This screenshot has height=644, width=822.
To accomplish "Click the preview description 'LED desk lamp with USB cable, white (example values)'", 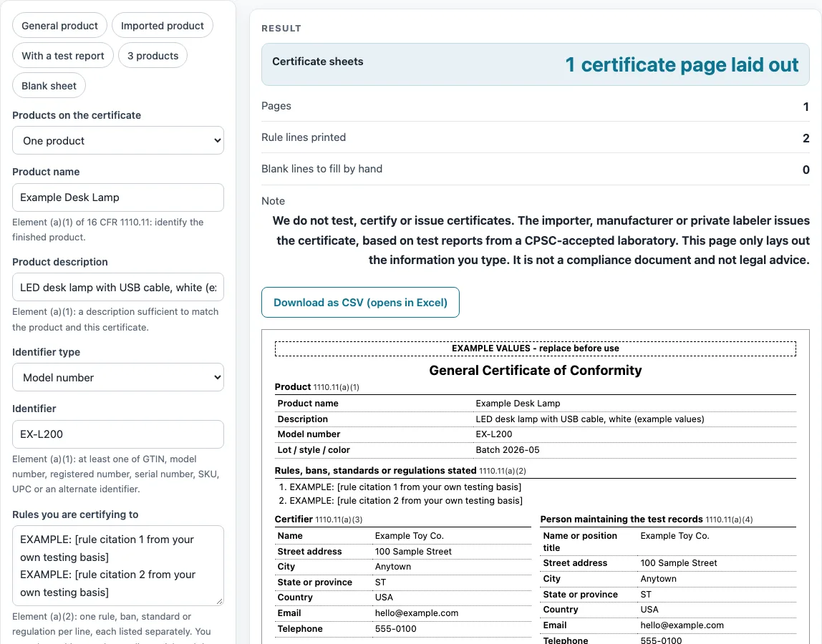I will [x=590, y=419].
